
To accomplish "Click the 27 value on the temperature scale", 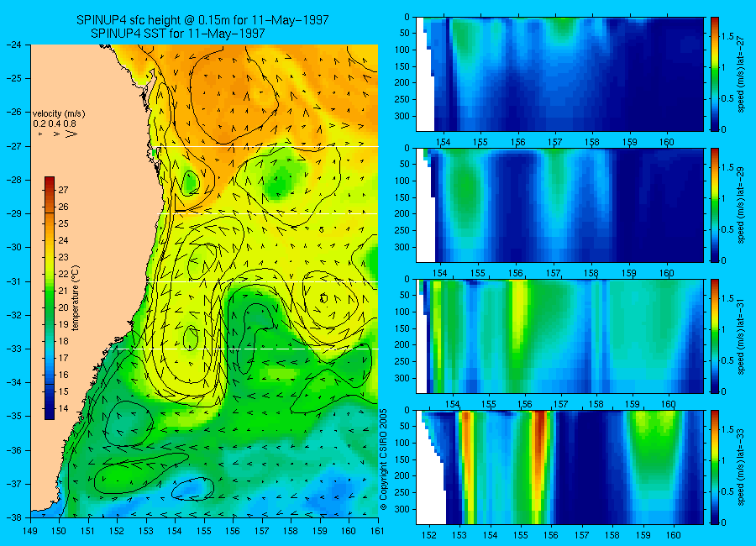I will coord(63,190).
